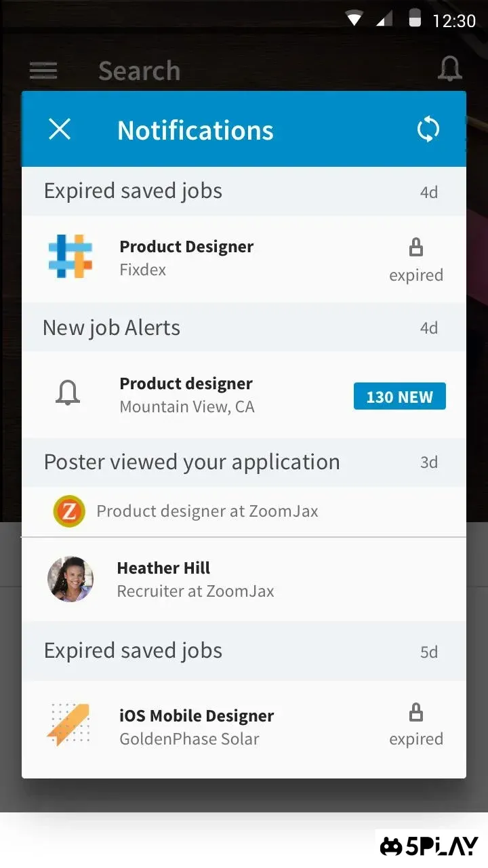The image size is (488, 868).
Task: Tap the bell icon next to Product designer alert
Action: (67, 393)
